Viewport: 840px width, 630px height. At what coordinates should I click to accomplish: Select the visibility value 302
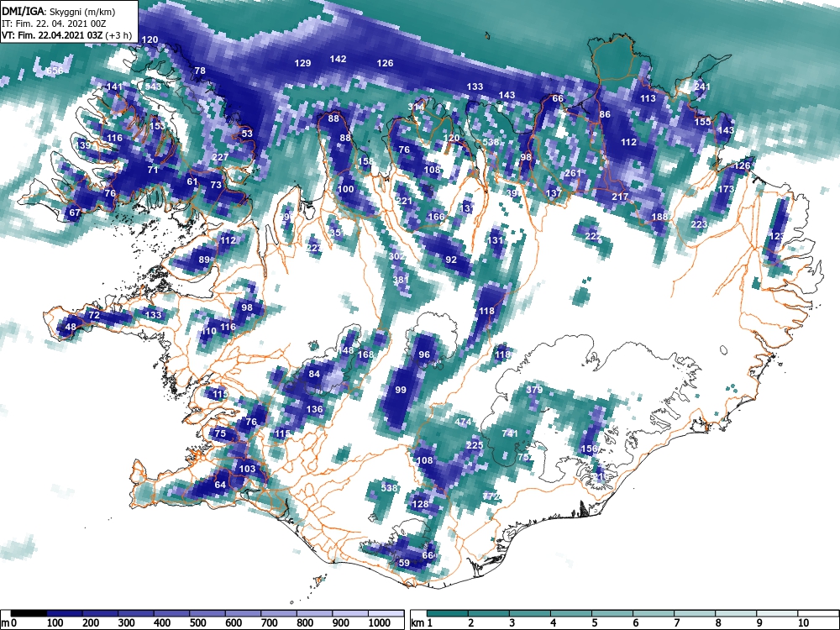click(x=397, y=256)
